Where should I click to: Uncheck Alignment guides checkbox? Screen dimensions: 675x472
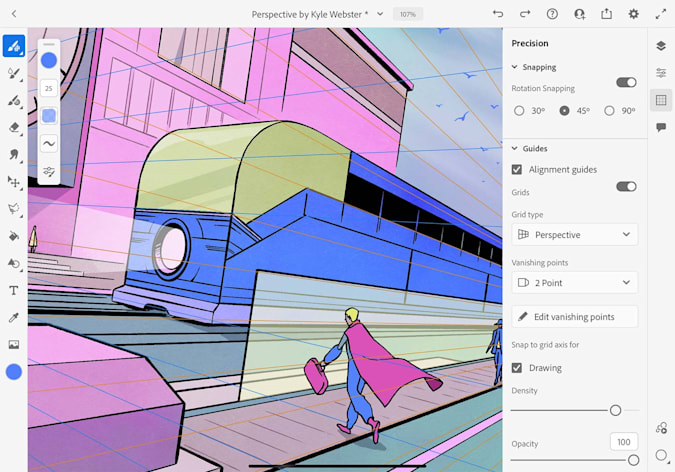point(517,170)
